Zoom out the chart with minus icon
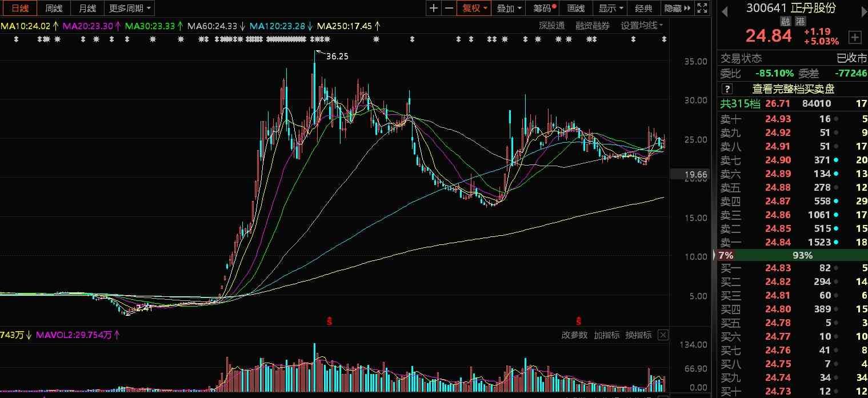Viewport: 868px width, 398px height. coord(449,8)
